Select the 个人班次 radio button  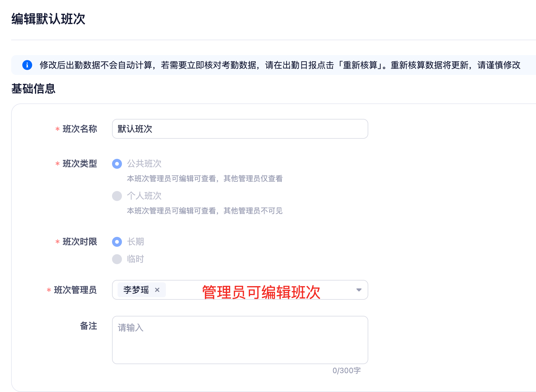click(117, 196)
